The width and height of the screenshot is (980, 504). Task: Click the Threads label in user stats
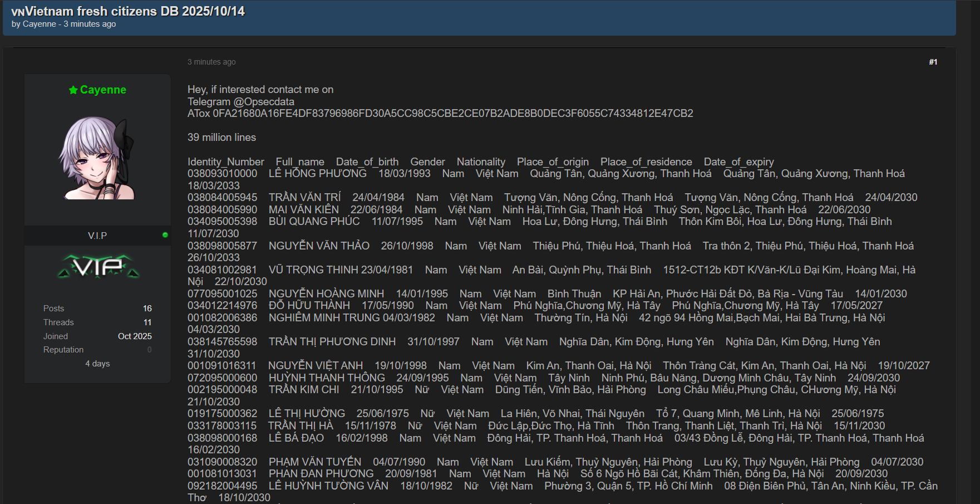tap(58, 322)
